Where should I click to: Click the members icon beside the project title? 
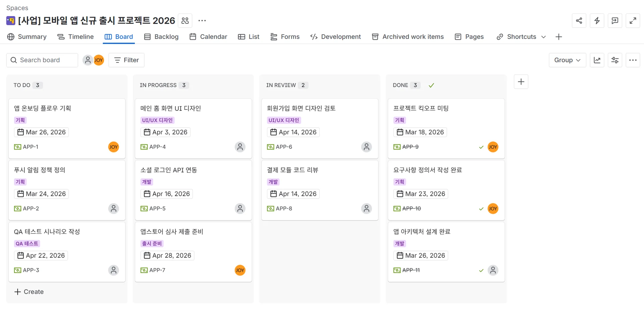(x=185, y=20)
